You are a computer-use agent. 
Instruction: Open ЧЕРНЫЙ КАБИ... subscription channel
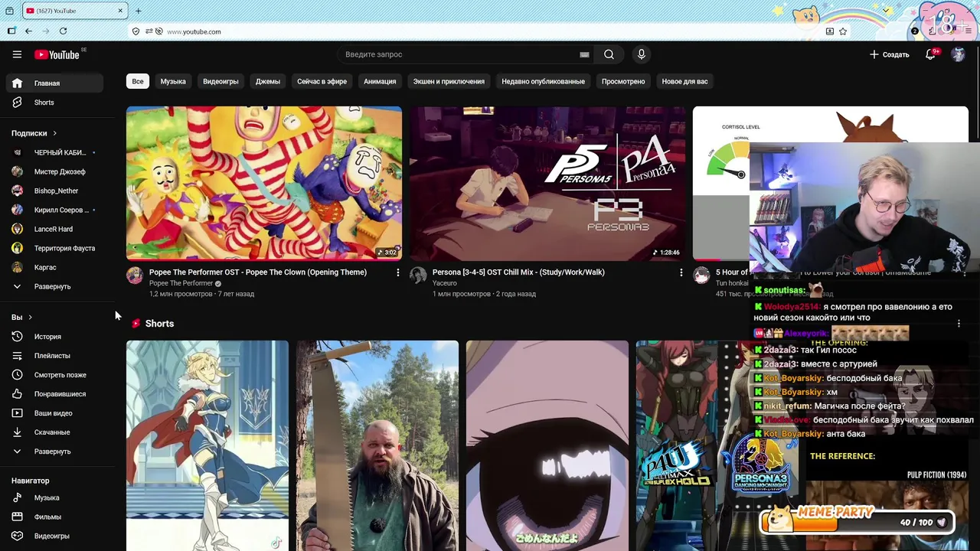tap(54, 152)
